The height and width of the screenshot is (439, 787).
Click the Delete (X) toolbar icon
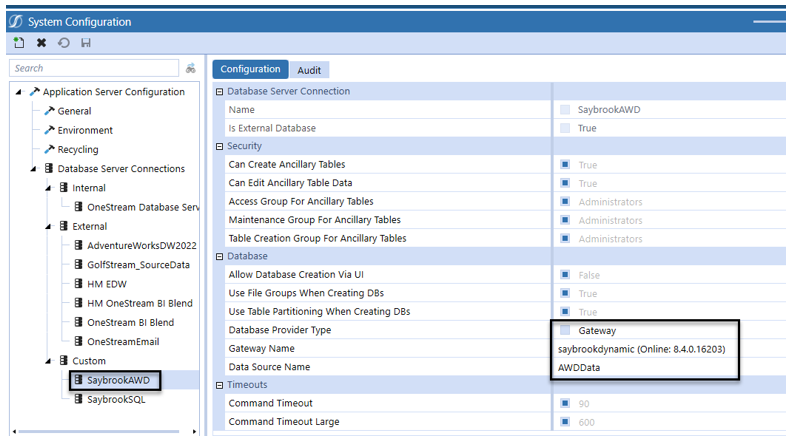[x=41, y=43]
